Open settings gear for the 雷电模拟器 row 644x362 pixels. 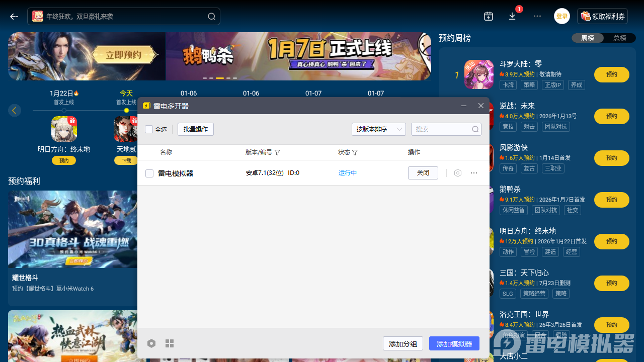[457, 172]
